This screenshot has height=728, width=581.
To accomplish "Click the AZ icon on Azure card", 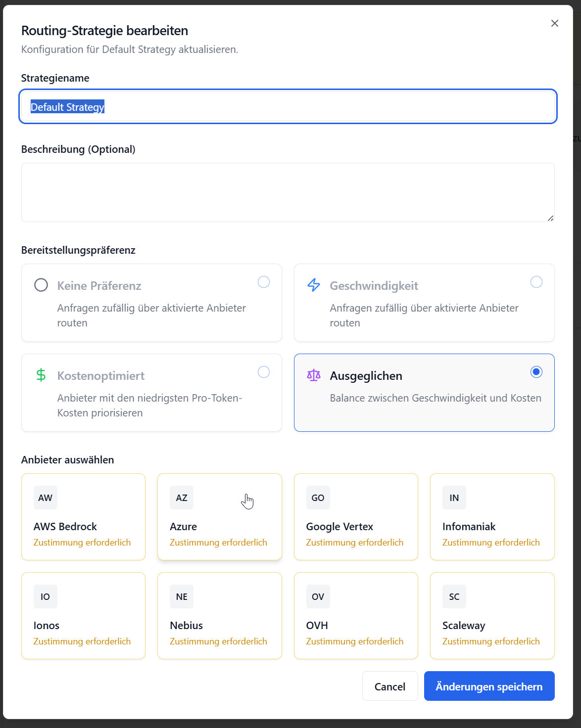I will 181,498.
